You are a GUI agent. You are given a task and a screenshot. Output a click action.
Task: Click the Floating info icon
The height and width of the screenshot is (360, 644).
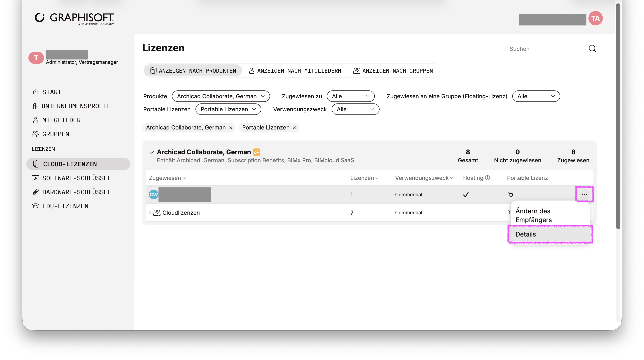[487, 178]
